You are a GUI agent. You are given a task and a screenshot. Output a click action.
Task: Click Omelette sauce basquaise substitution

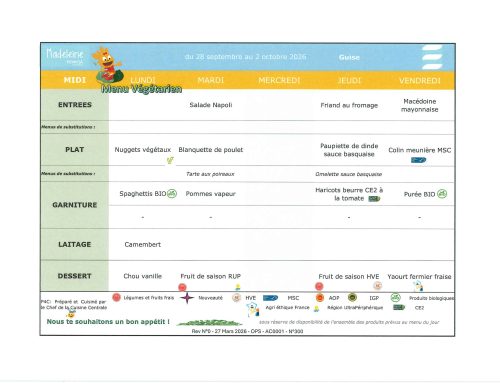(x=349, y=174)
